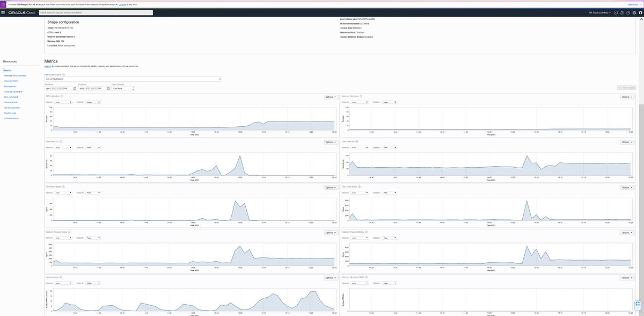Screen dimensions: 644x316
Task: Select Console connection in Resources
Action: click(x=13, y=92)
